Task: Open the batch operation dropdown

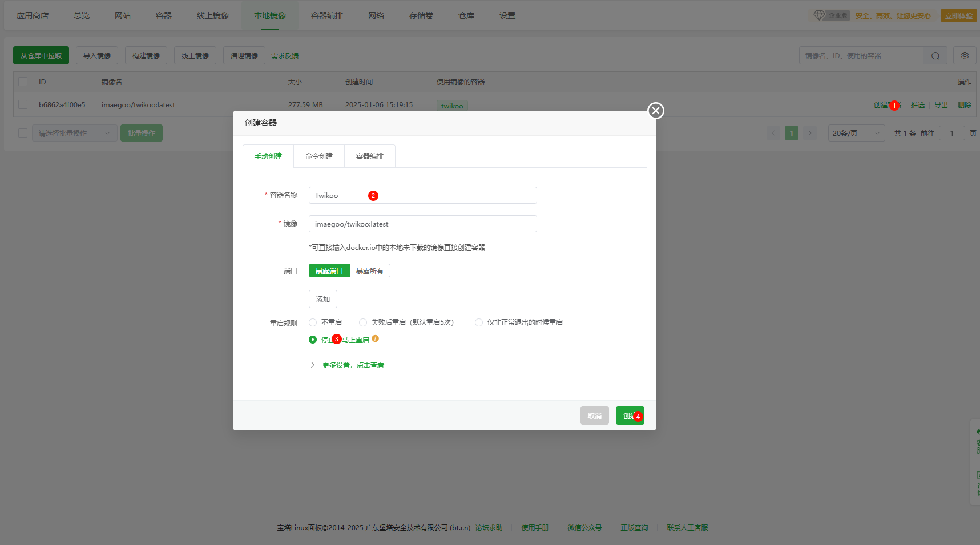Action: pos(74,134)
